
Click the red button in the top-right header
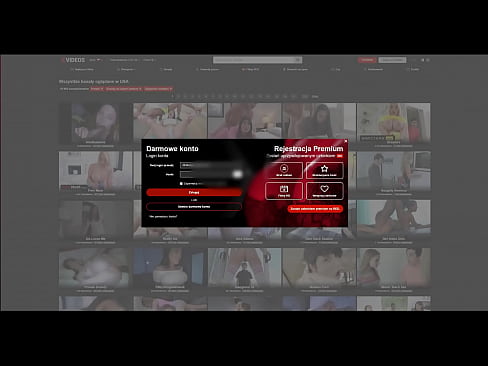367,60
